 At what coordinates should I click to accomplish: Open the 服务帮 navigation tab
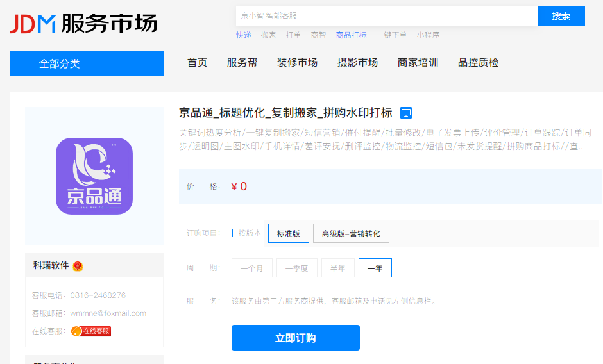(242, 63)
